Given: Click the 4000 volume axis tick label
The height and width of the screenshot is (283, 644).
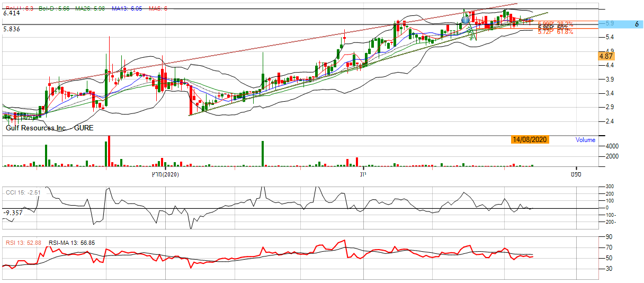Looking at the screenshot, I should (613, 146).
